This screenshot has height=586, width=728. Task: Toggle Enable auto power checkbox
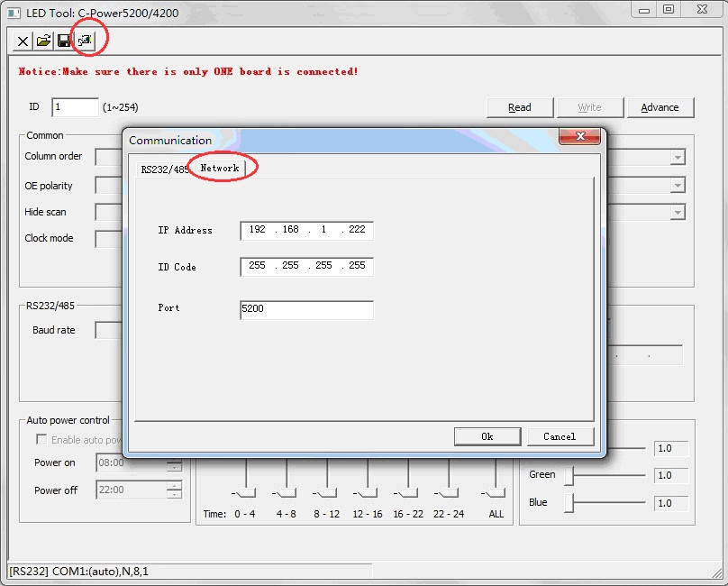41,440
